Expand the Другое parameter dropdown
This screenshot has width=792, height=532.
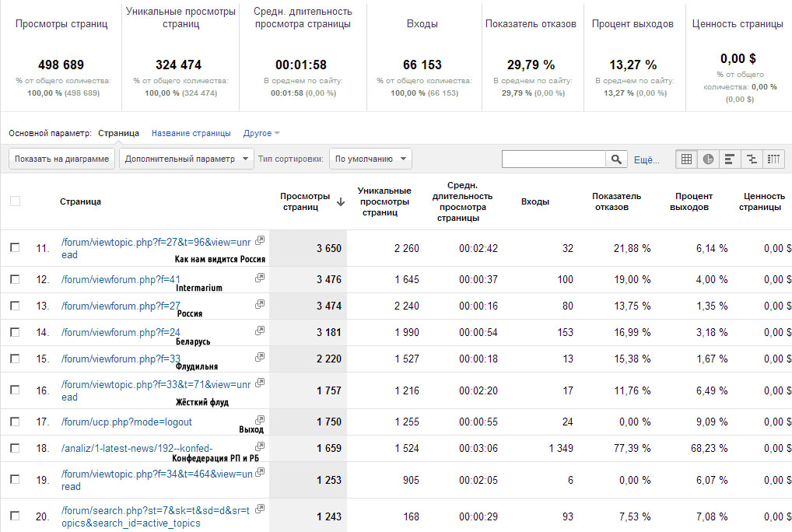click(x=261, y=133)
